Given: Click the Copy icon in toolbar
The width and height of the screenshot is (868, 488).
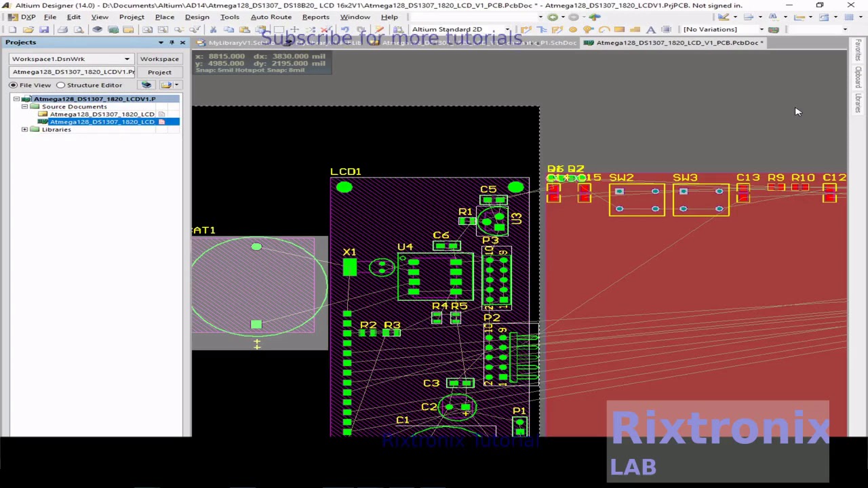Looking at the screenshot, I should pos(229,30).
